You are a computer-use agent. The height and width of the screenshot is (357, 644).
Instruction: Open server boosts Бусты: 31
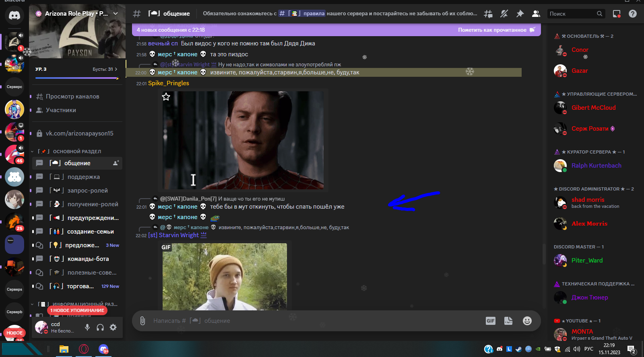click(105, 69)
